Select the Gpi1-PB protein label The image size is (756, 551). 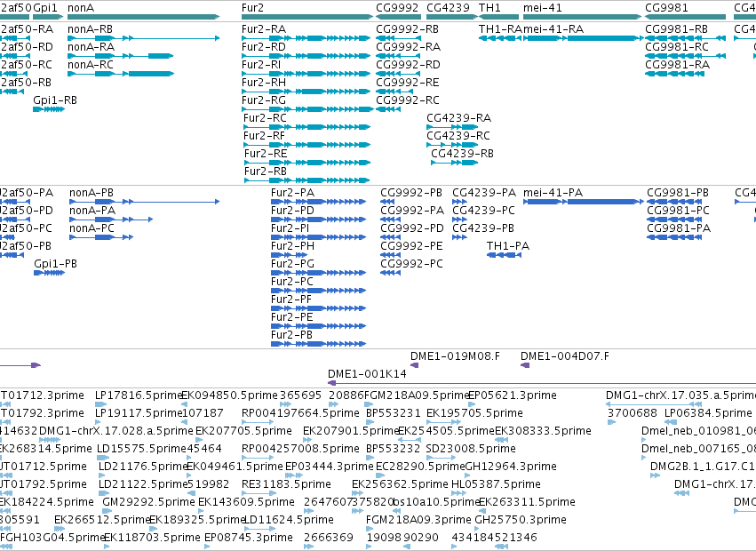pos(55,264)
